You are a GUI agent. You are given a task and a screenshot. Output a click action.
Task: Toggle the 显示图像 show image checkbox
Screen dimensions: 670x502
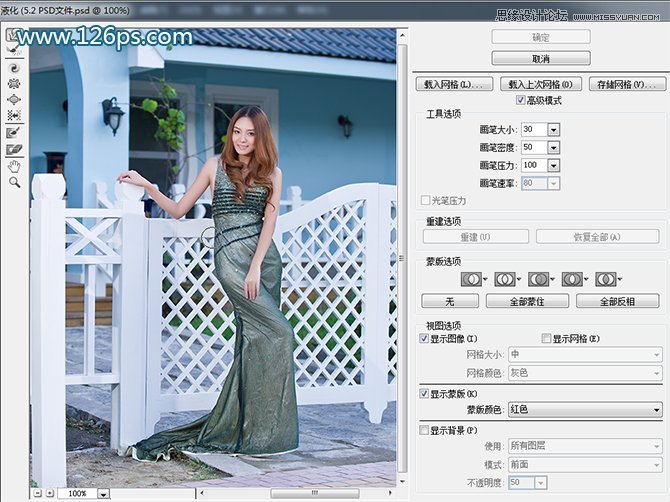coord(424,339)
